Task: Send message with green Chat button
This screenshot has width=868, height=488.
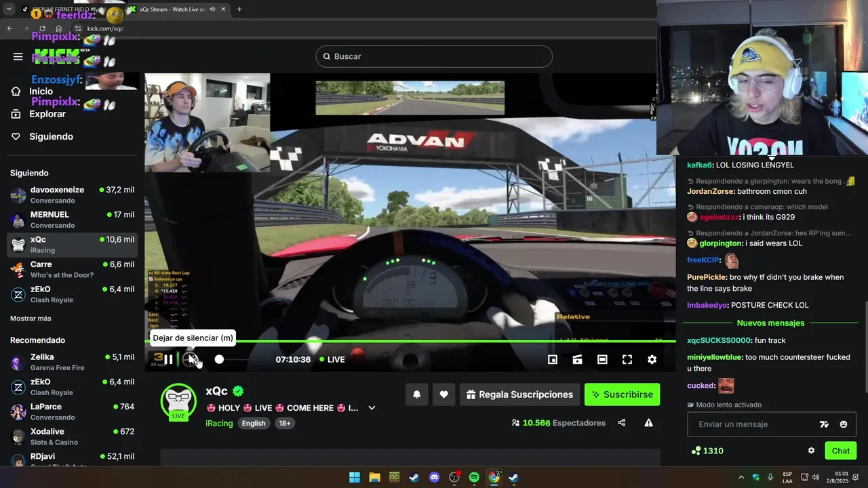Action: pyautogui.click(x=841, y=451)
